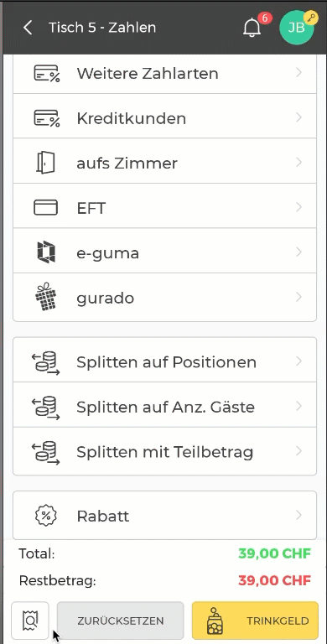Click the e-guma logo icon
Viewport: 327px width, 644px height.
[45, 252]
